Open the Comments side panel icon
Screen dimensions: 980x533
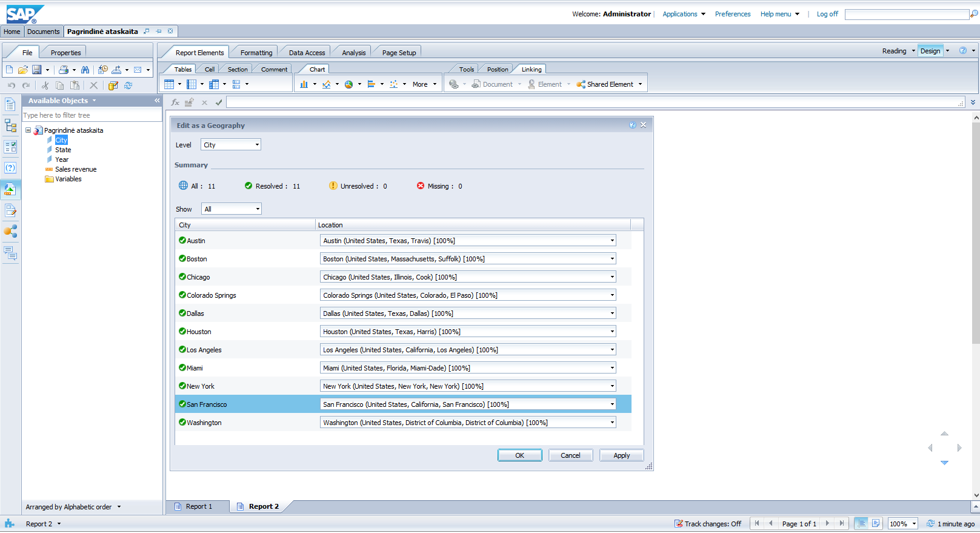pyautogui.click(x=10, y=253)
